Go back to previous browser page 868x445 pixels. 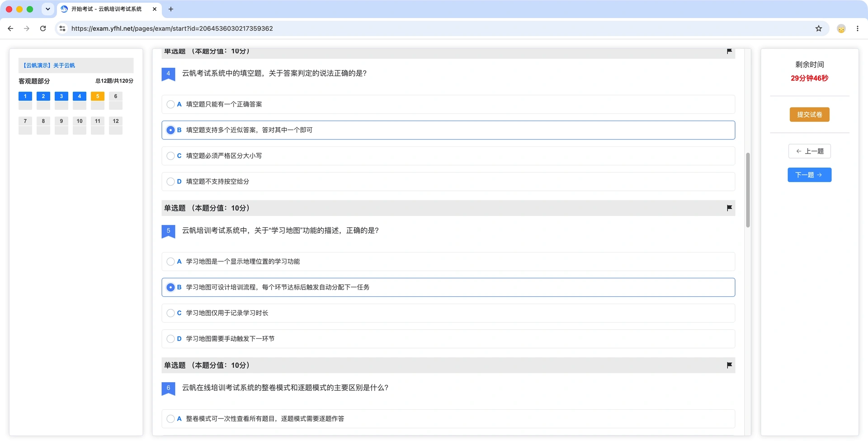(x=10, y=28)
